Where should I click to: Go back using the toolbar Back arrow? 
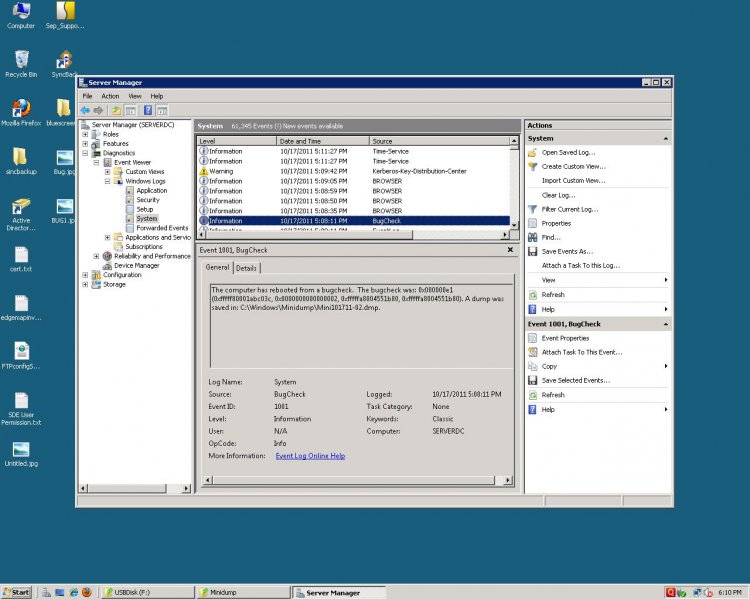[85, 111]
